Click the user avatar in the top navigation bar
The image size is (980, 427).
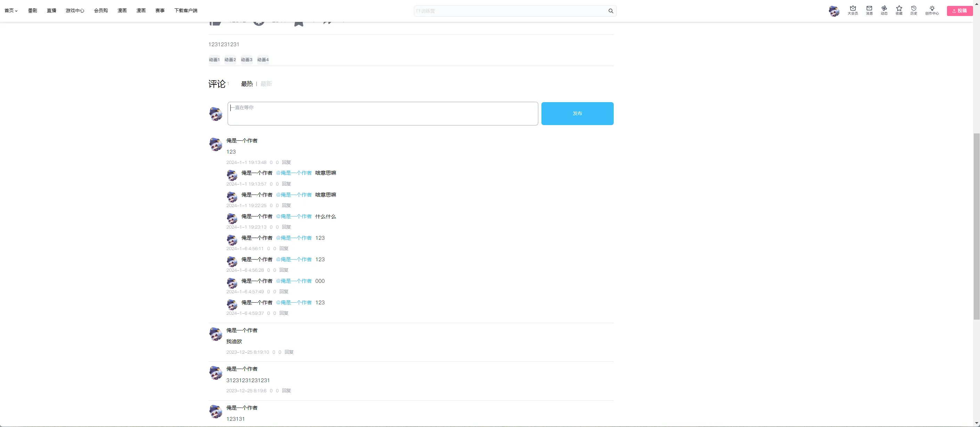pyautogui.click(x=834, y=11)
